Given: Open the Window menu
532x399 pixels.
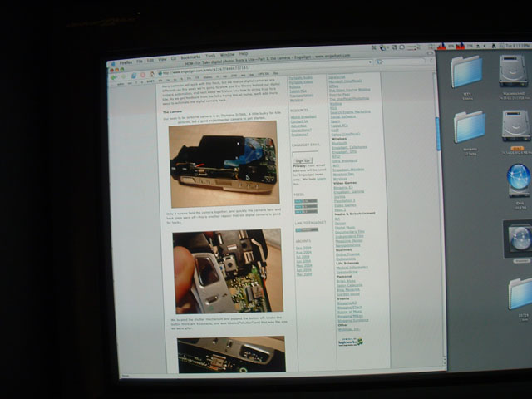Looking at the screenshot, I should [x=227, y=53].
